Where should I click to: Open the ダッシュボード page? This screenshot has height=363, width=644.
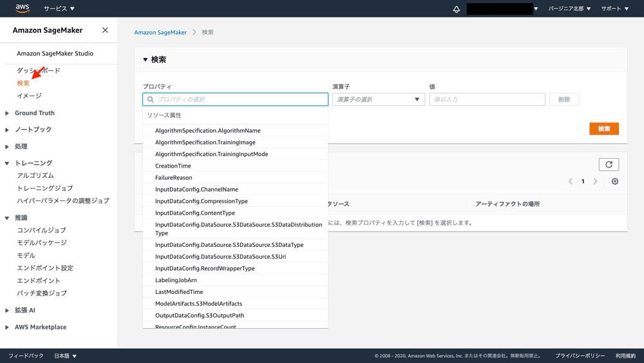click(x=39, y=71)
